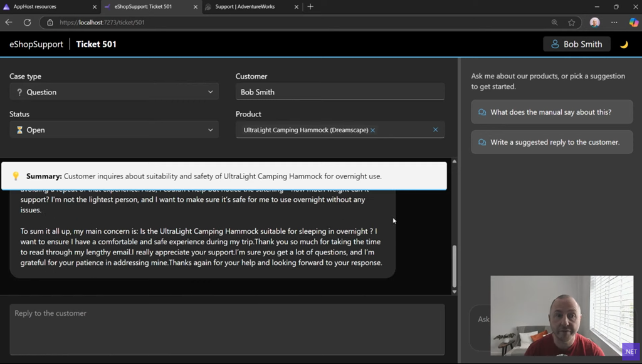Click the Reply to the customer text box
The width and height of the screenshot is (642, 364).
coord(227,329)
